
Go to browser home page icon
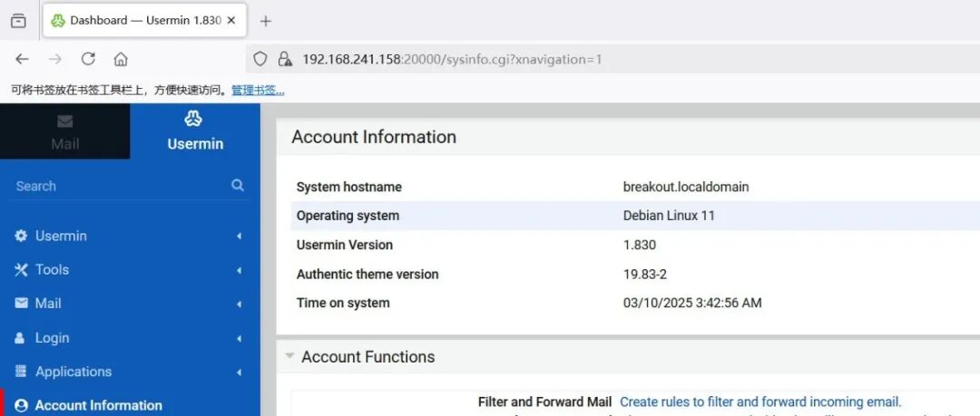121,59
